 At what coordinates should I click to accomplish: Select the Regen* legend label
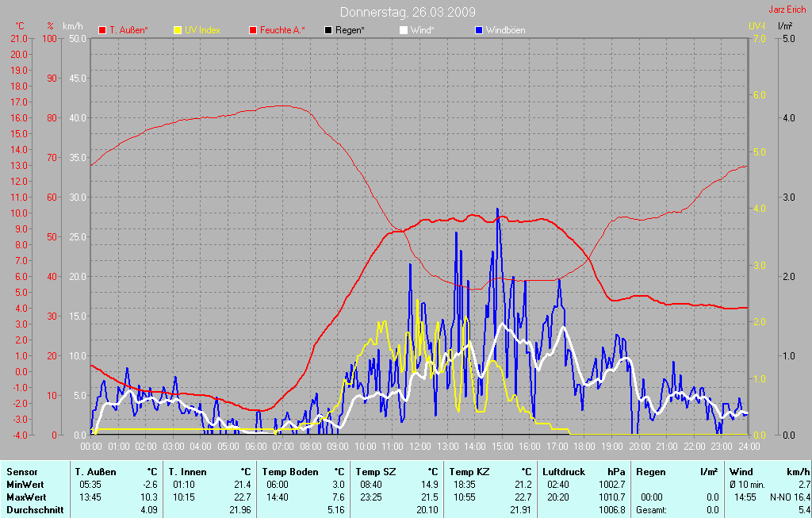350,30
